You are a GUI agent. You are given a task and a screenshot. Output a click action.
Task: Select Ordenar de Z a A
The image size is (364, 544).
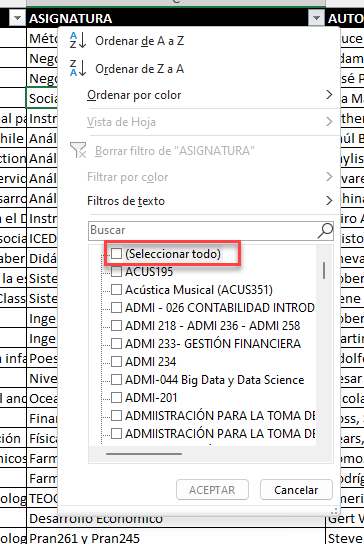(139, 69)
